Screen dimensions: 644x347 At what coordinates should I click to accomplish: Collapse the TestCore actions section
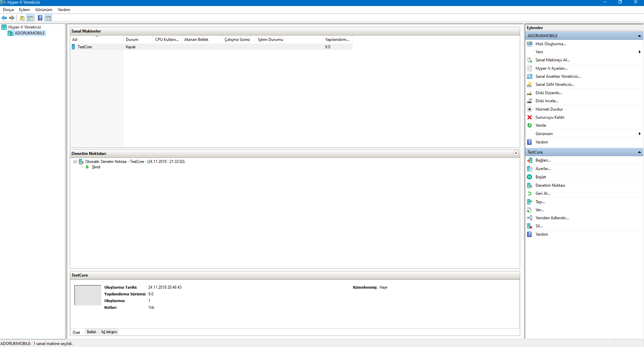pos(639,152)
